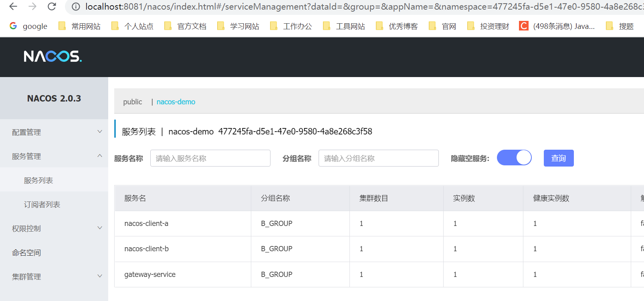Click the NACOS 2.0.3 version header
Viewport: 644px width, 301px height.
(54, 98)
